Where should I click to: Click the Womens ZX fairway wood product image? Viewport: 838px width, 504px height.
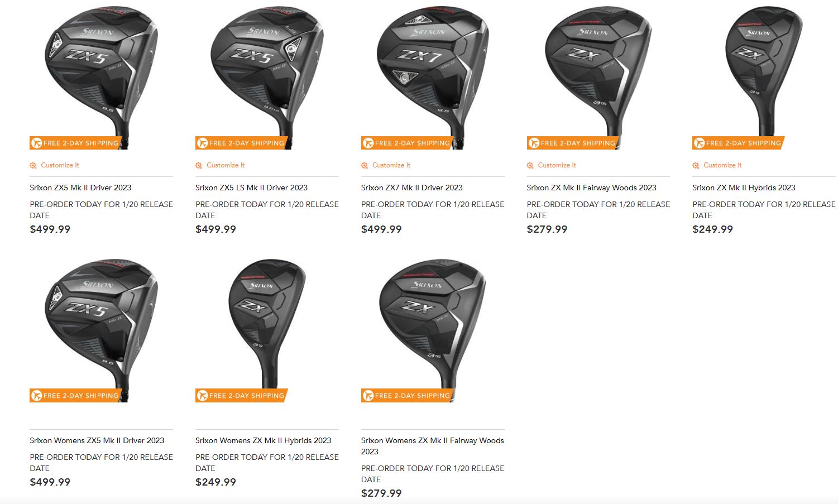click(433, 329)
